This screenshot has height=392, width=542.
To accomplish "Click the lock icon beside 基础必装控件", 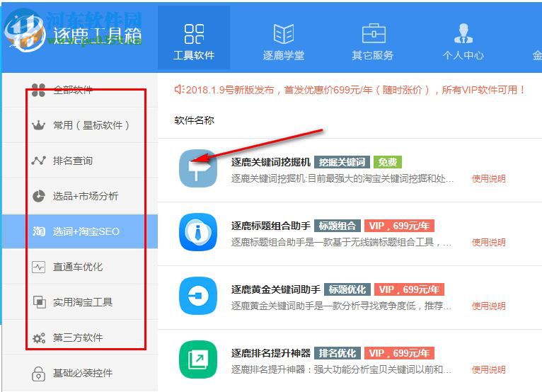I will 38,374.
